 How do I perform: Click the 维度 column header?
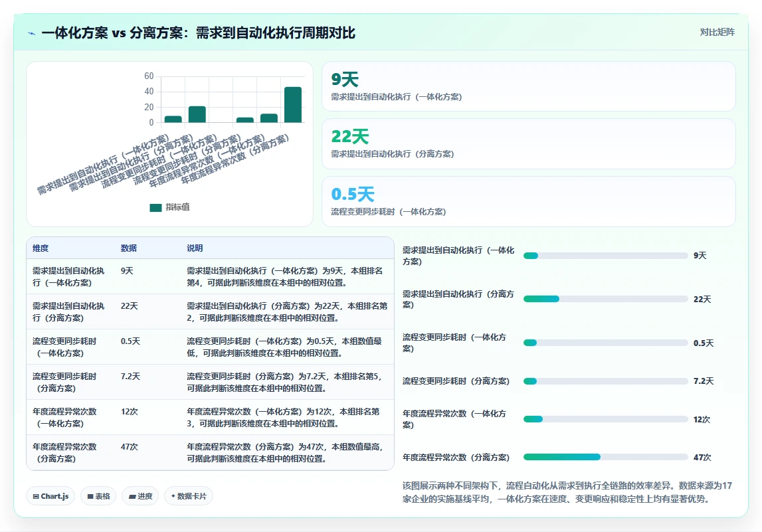click(x=41, y=248)
